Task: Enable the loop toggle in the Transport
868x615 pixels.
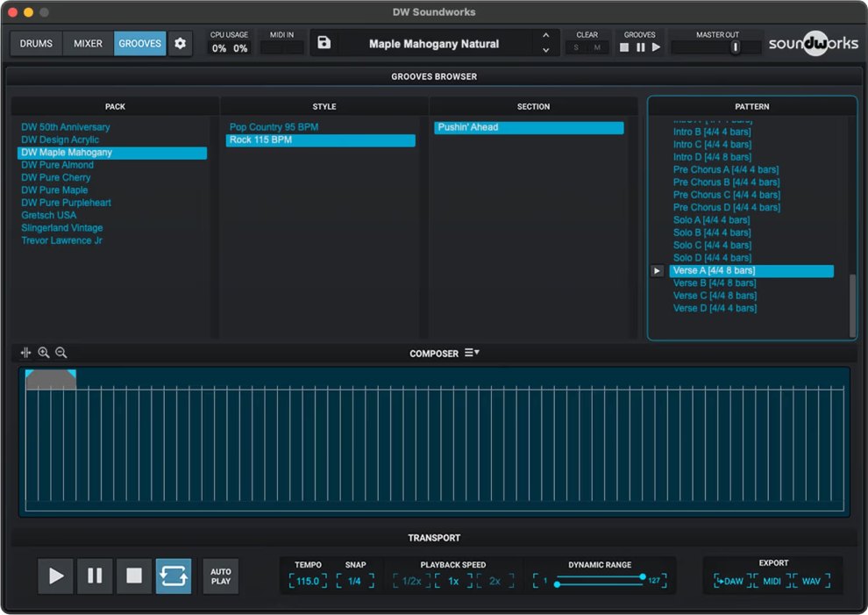Action: (174, 576)
